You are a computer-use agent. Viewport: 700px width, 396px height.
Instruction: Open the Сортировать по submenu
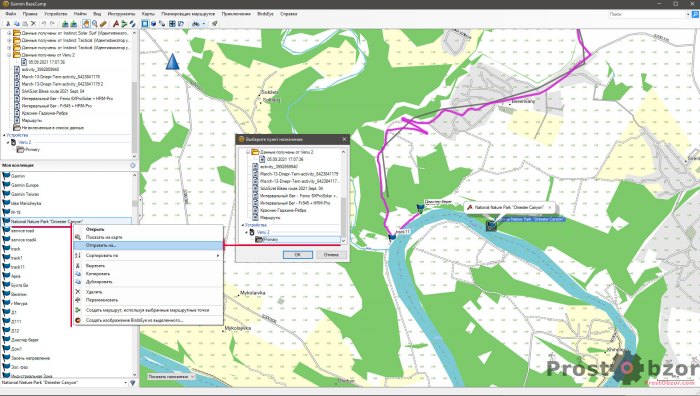click(148, 255)
